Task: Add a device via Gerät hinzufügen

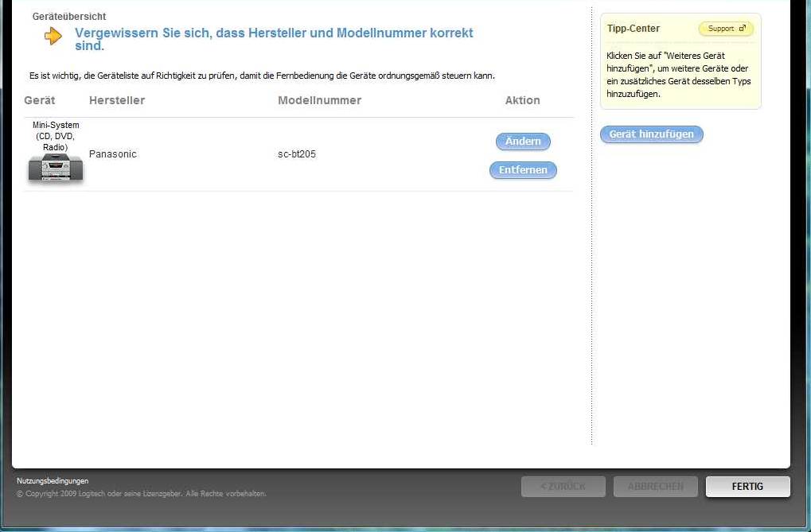Action: [651, 134]
